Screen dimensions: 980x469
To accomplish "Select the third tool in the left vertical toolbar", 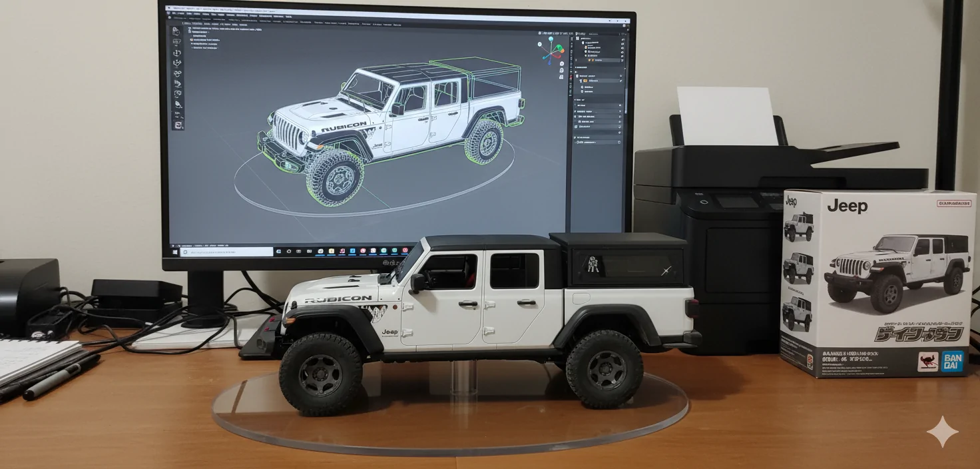I will pyautogui.click(x=177, y=53).
